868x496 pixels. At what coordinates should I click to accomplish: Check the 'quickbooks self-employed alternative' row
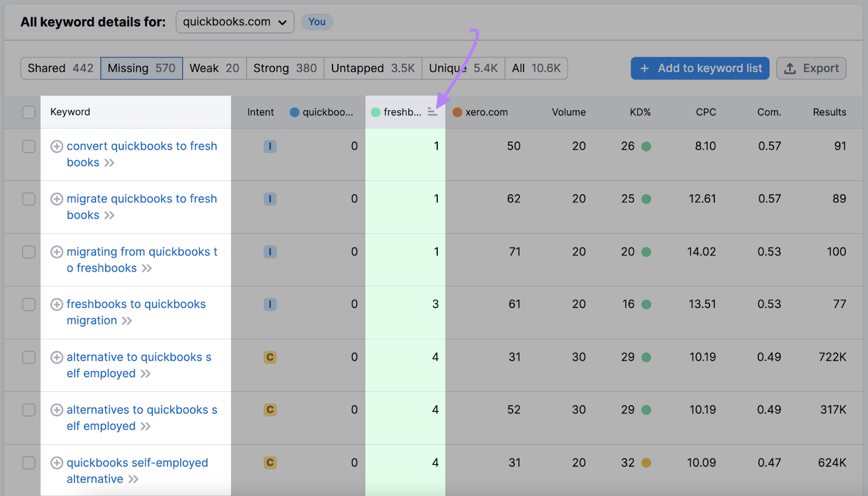(x=29, y=463)
